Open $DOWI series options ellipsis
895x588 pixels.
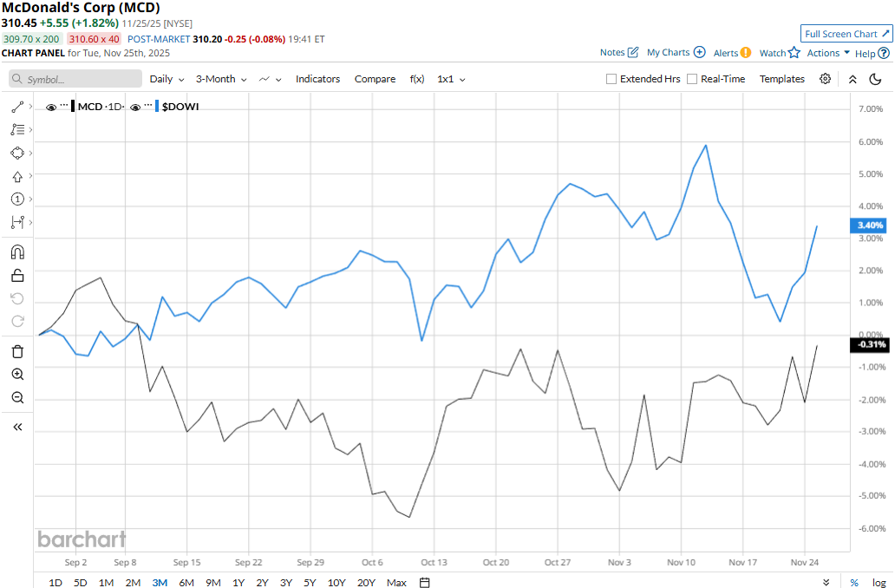click(x=148, y=106)
